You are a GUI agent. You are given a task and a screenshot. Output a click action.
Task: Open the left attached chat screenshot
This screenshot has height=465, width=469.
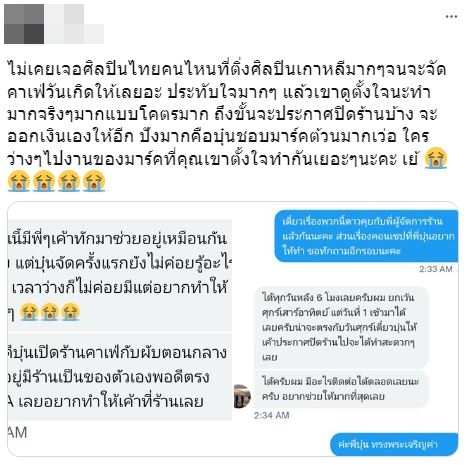click(120, 329)
